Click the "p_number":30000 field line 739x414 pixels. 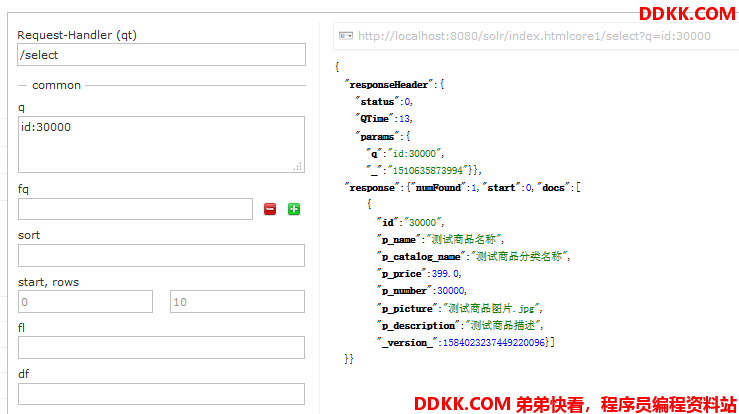point(422,291)
